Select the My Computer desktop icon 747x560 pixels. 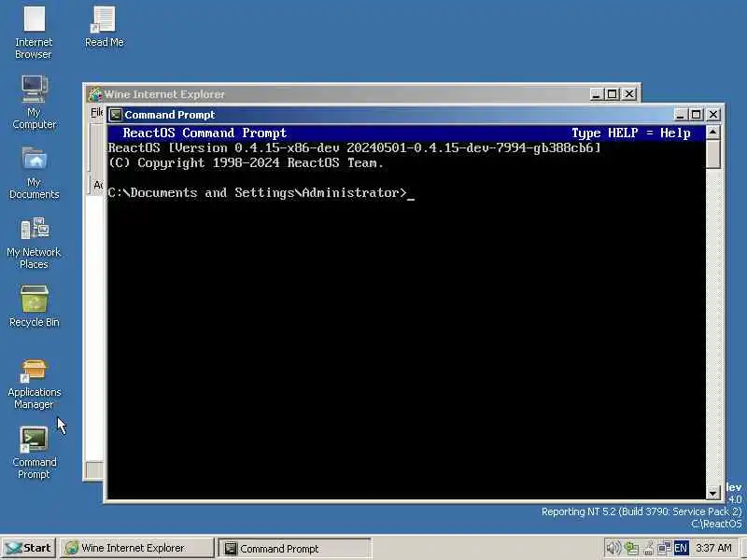point(34,103)
